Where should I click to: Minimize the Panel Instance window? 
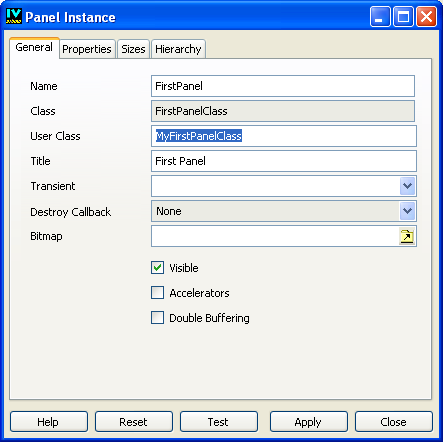tap(380, 16)
